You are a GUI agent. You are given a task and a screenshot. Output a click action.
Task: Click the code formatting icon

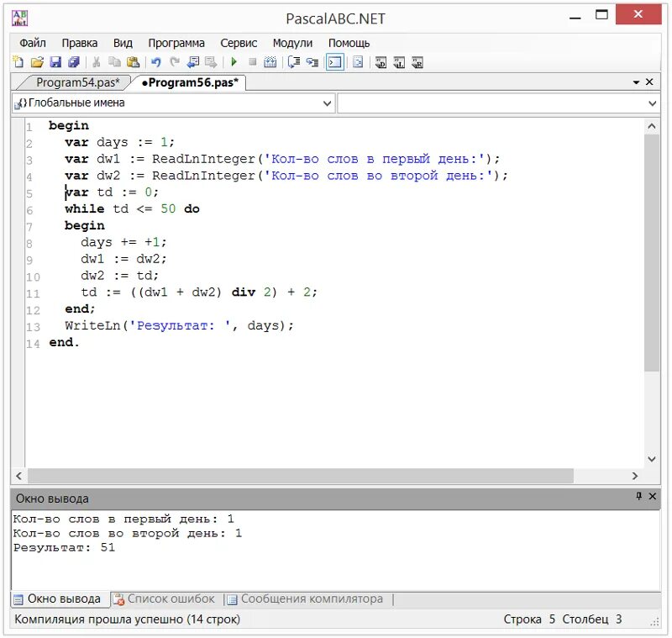pyautogui.click(x=358, y=62)
